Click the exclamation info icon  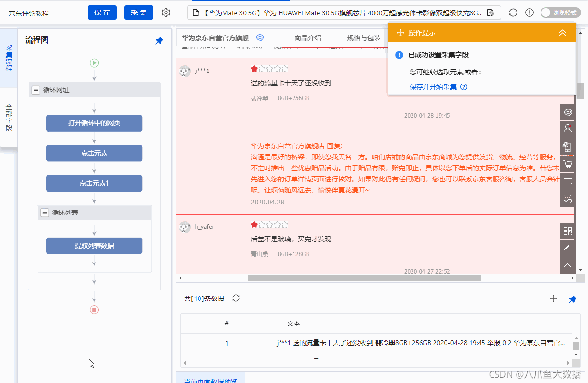pyautogui.click(x=529, y=12)
